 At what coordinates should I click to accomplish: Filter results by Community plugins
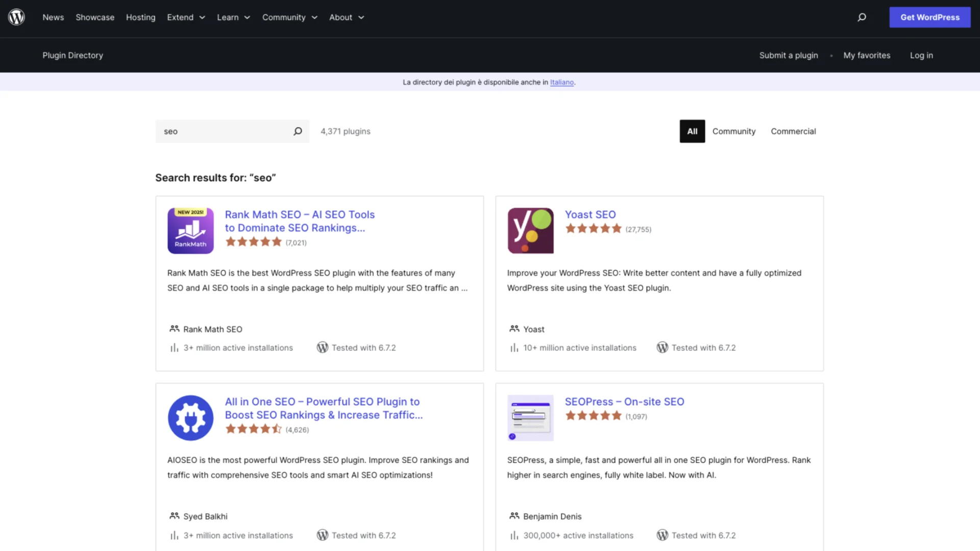[x=733, y=131]
